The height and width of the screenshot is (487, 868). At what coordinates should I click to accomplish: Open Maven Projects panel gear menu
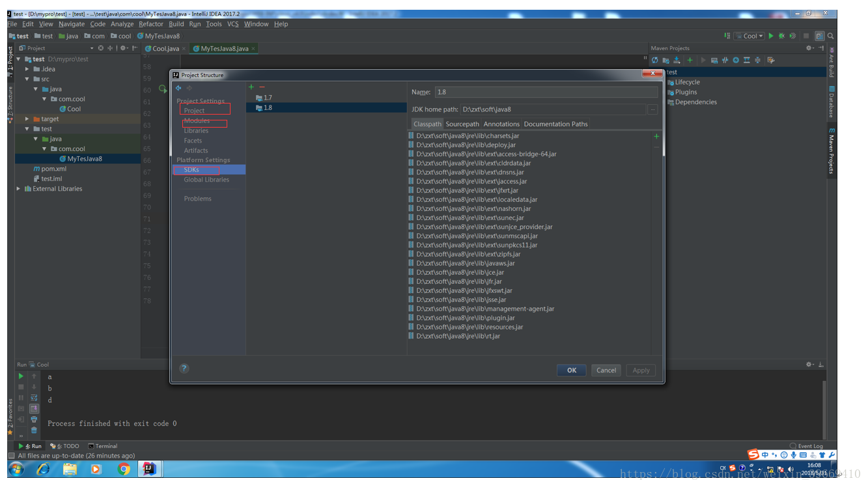click(809, 48)
